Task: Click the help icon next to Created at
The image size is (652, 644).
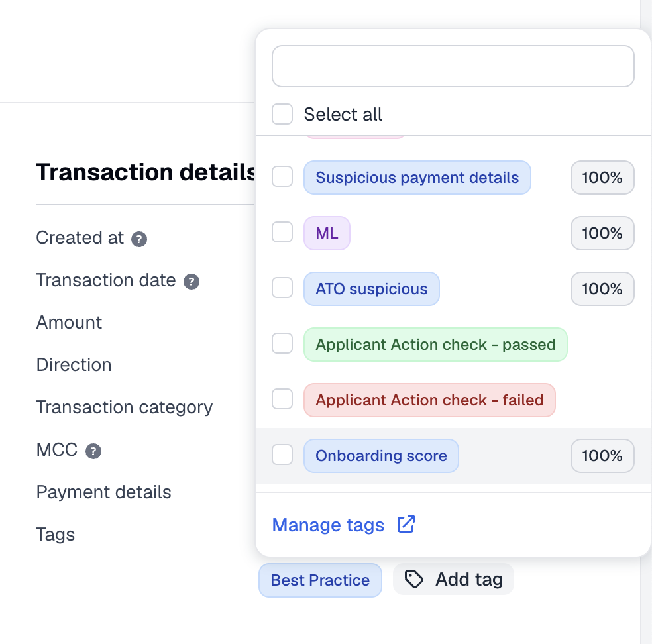Action: click(x=139, y=239)
